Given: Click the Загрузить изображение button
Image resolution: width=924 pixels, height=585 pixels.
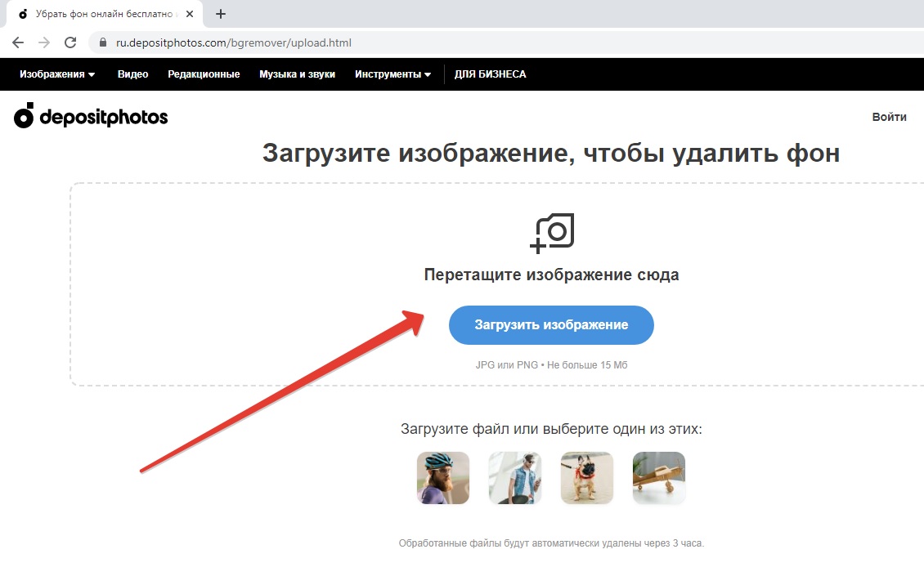Looking at the screenshot, I should coord(551,325).
